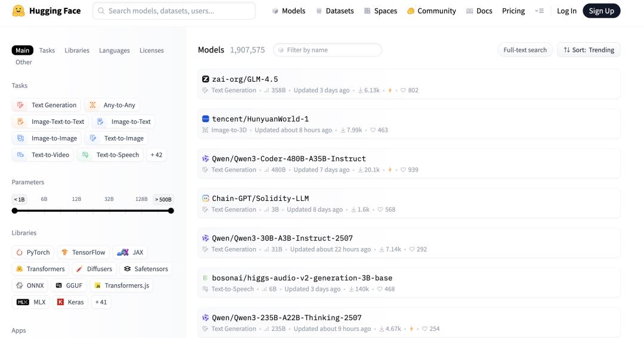The height and width of the screenshot is (338, 644).
Task: Switch to the Libraries filter tab
Action: [x=77, y=51]
